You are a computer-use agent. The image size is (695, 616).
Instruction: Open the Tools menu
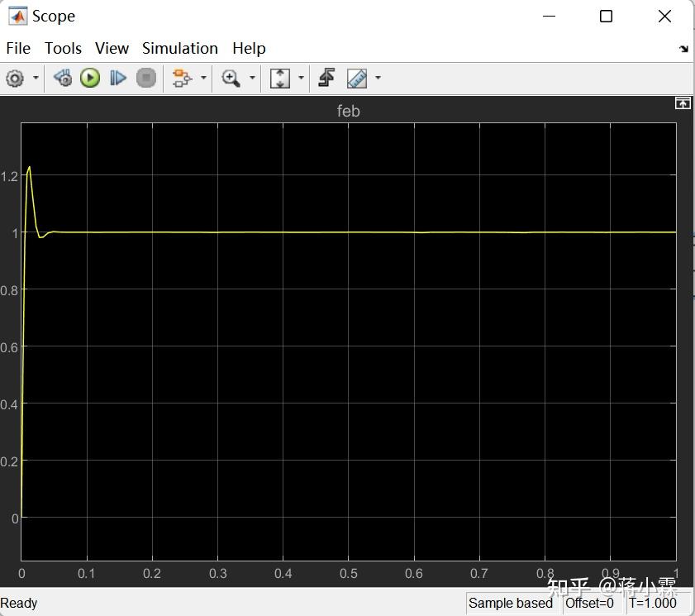pyautogui.click(x=63, y=48)
